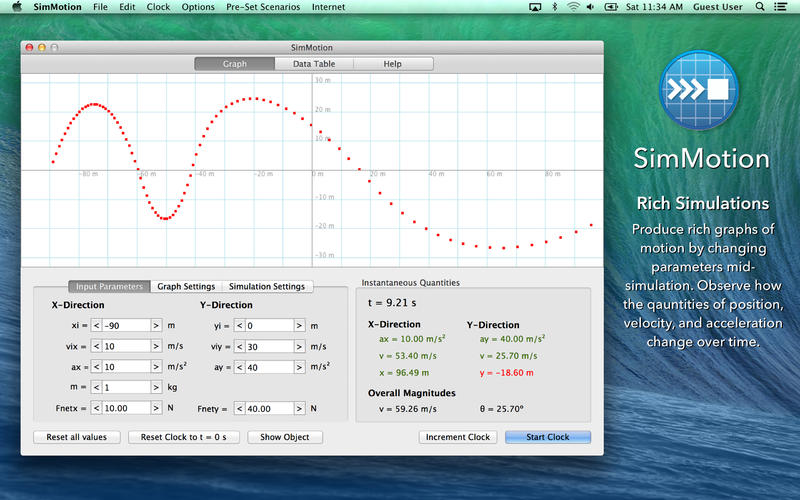Viewport: 800px width, 500px height.
Task: Click the yi input field showing 0
Action: tap(270, 326)
